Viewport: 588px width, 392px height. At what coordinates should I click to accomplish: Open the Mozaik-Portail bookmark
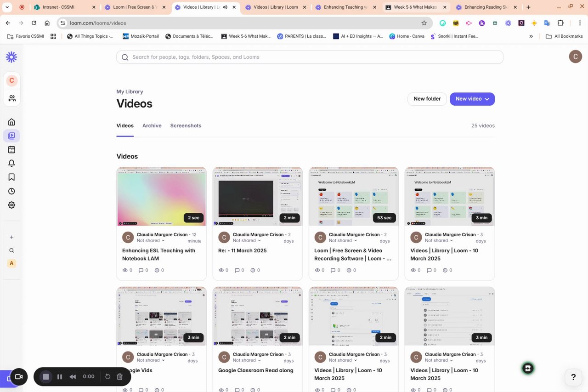pyautogui.click(x=141, y=36)
